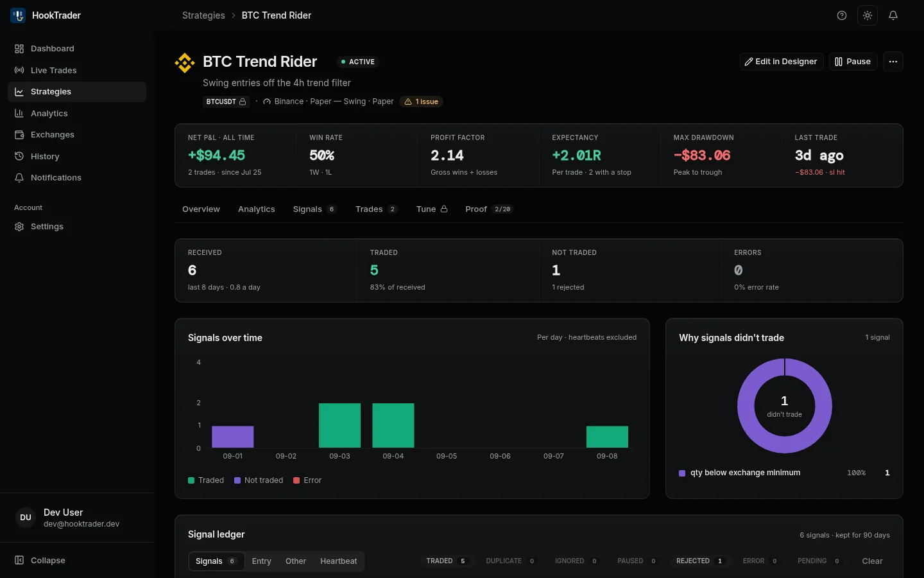This screenshot has height=578, width=924.
Task: Open the three-dots more options menu
Action: coord(893,62)
